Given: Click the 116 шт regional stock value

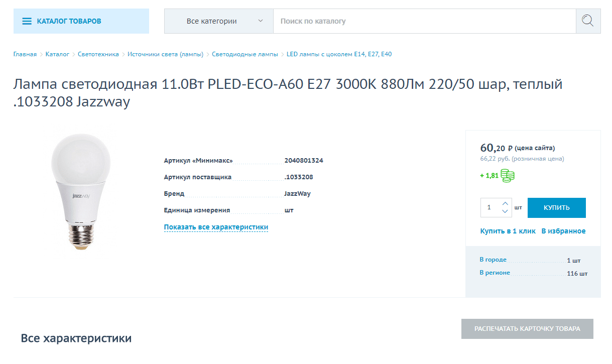Looking at the screenshot, I should tap(577, 274).
